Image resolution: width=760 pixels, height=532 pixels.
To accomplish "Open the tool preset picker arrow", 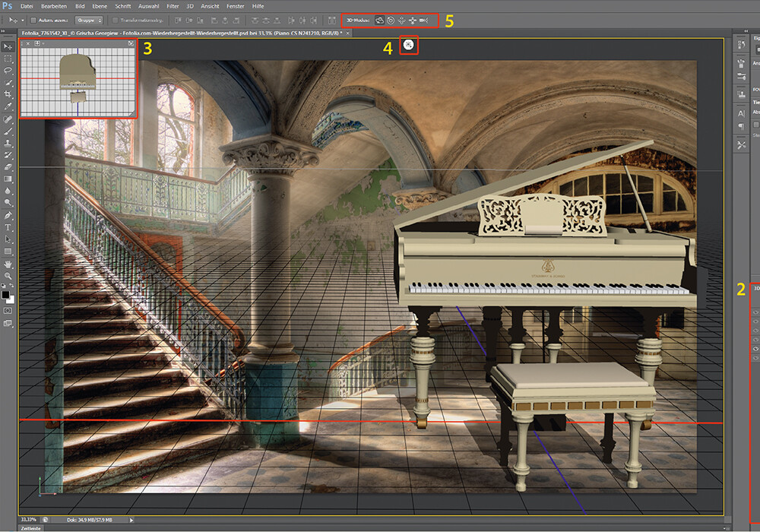I will coord(22,21).
